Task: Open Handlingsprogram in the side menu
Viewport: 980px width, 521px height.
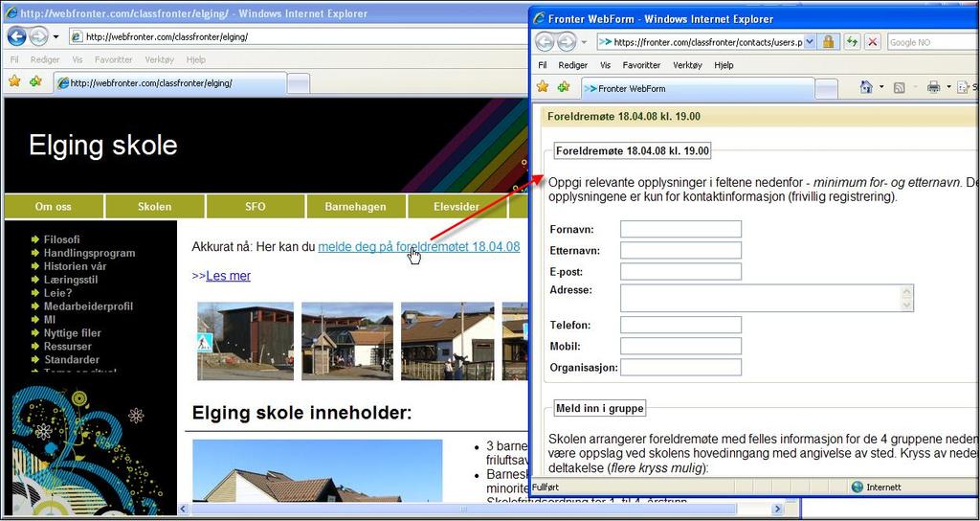Action: 89,253
